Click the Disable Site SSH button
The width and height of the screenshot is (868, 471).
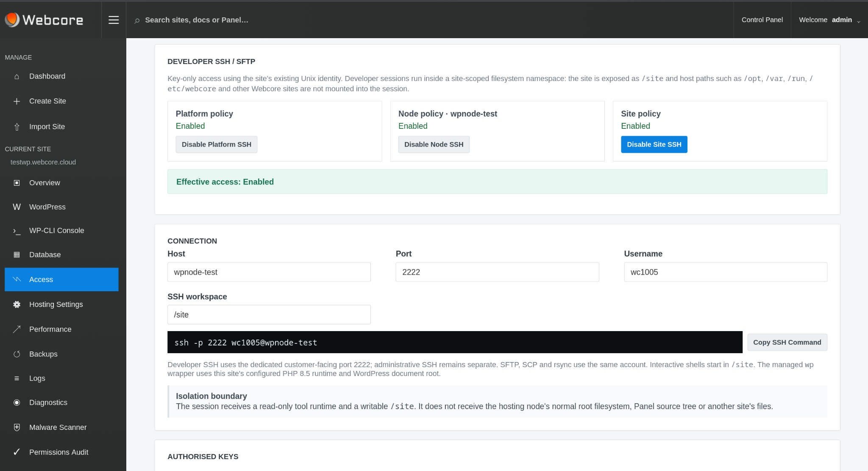point(654,145)
